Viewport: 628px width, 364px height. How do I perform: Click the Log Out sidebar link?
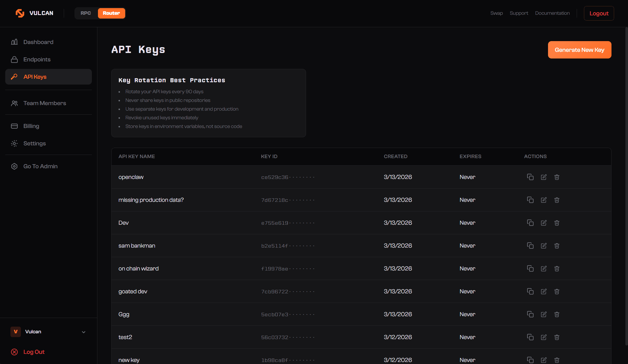click(x=34, y=352)
